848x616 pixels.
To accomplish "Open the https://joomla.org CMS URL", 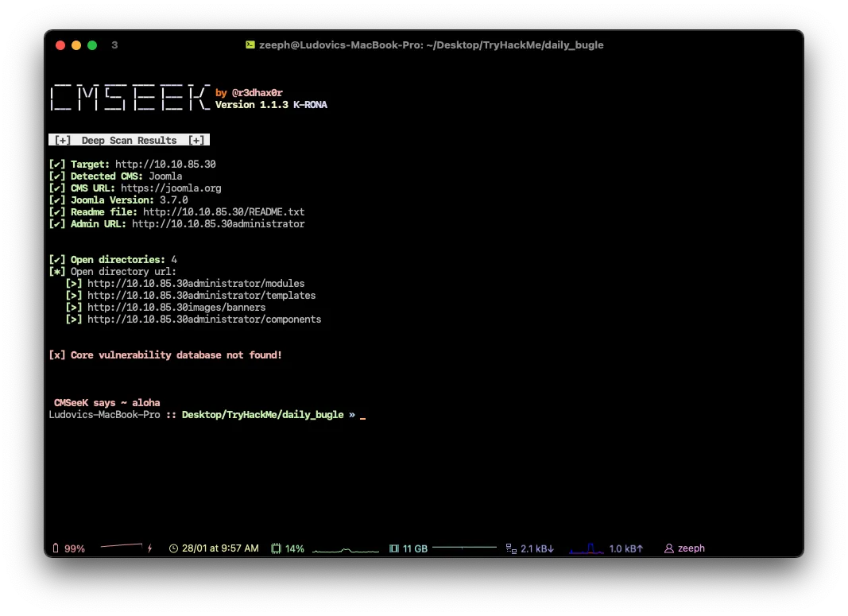I will click(171, 188).
